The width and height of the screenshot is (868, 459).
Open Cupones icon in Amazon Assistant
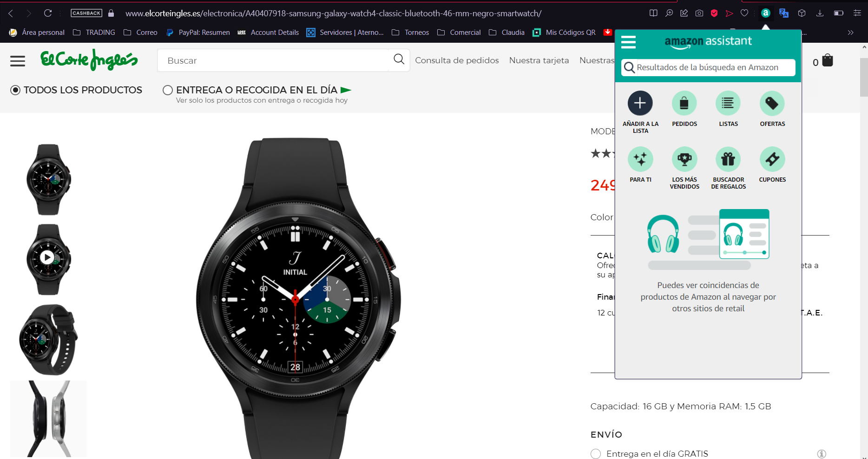click(x=772, y=159)
